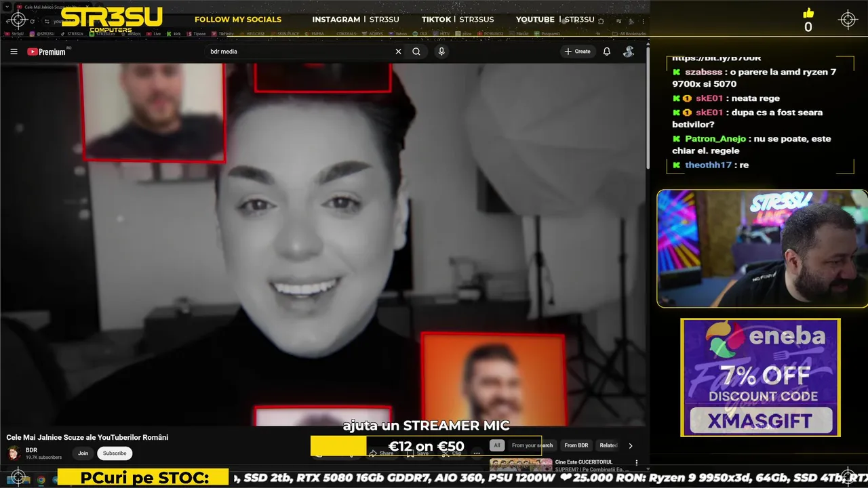Open the TikFinity bookmark

(x=222, y=33)
